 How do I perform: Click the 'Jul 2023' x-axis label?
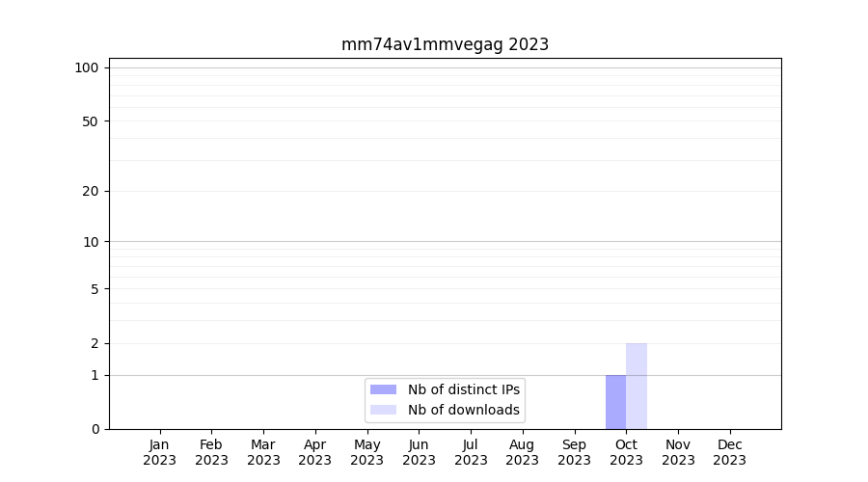tap(471, 452)
